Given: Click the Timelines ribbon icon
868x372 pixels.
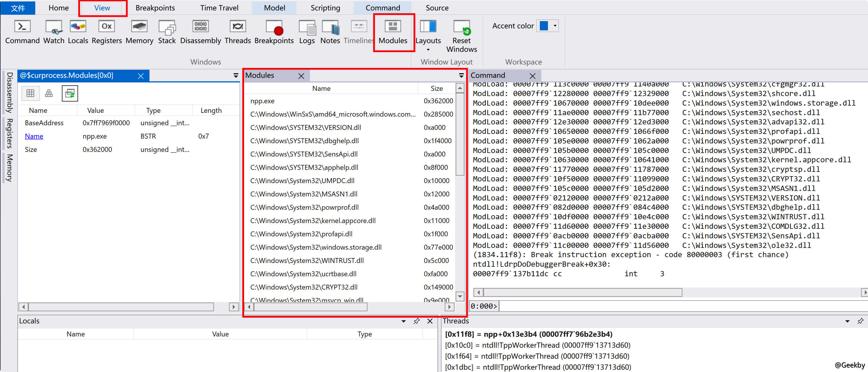Looking at the screenshot, I should 359,32.
